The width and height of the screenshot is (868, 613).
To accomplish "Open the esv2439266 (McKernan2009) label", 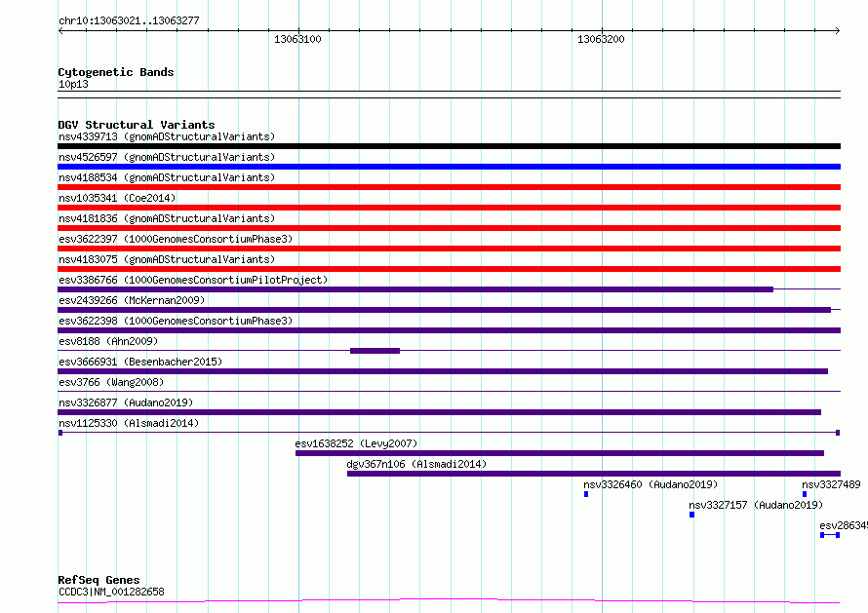I will coord(132,300).
